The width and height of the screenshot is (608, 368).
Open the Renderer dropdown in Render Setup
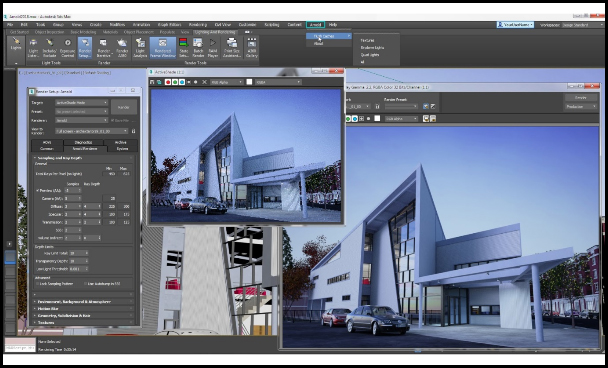click(81, 121)
